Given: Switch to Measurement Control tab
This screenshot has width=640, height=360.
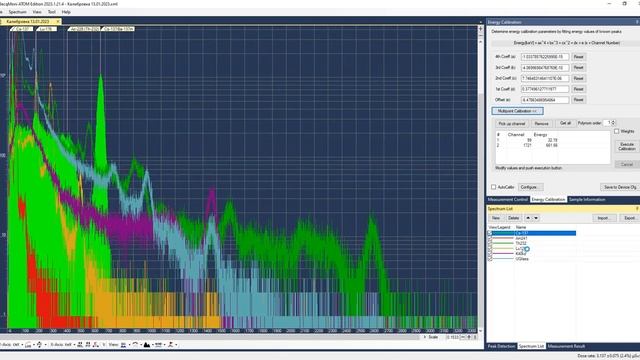Looking at the screenshot, I should point(508,200).
